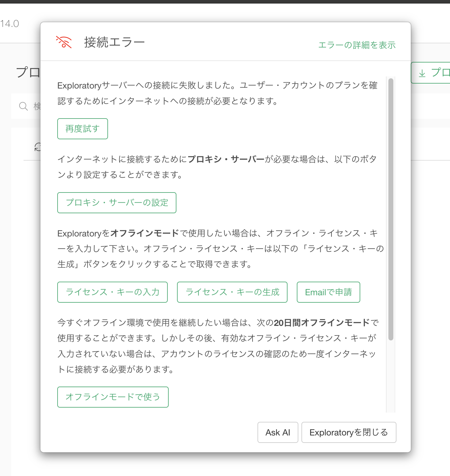Click ライセンス・キーの生成 button

coord(232,292)
